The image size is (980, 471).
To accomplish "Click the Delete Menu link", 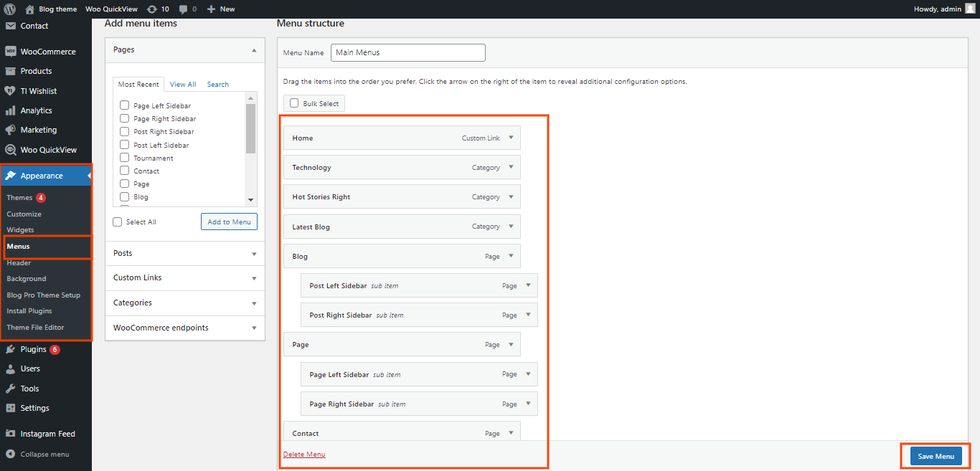I will (304, 455).
